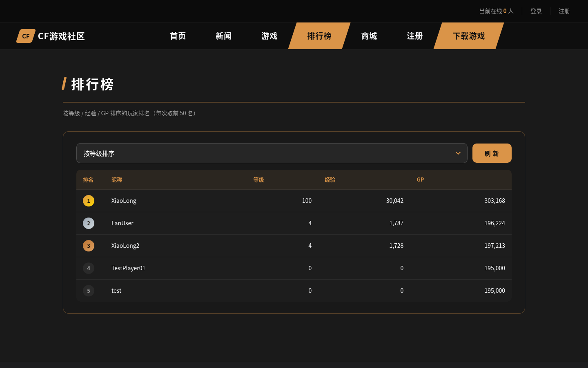This screenshot has width=588, height=368.
Task: Open 注册 in the main navigation
Action: coord(415,36)
